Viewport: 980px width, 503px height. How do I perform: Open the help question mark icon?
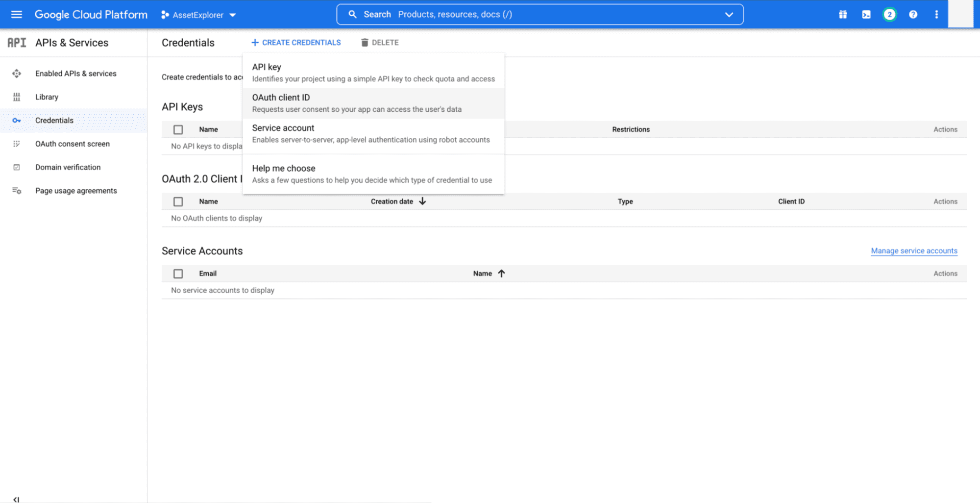click(x=913, y=15)
